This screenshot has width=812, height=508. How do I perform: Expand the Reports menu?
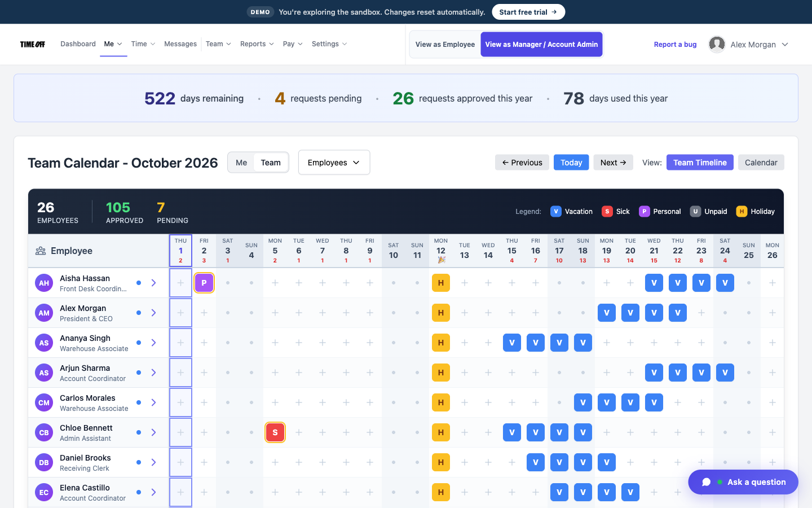pos(257,44)
